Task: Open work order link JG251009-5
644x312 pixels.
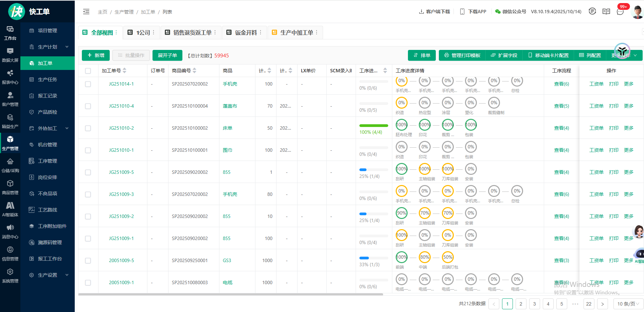Action: tap(121, 172)
